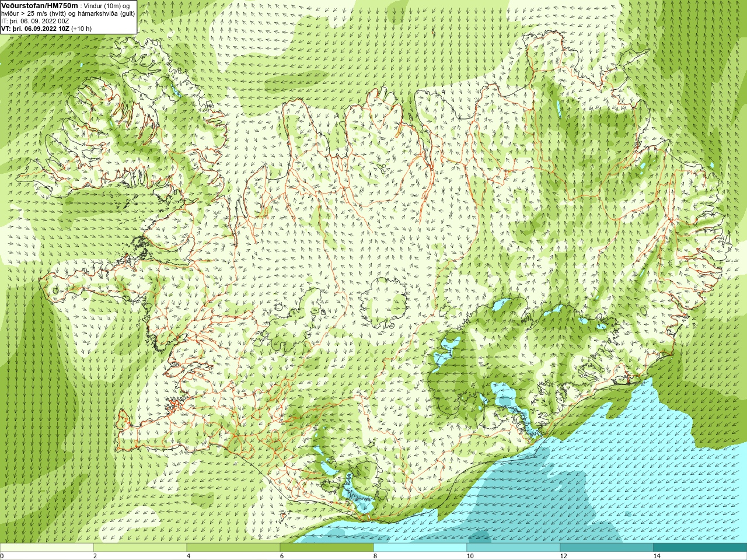Click the legend scale label "4"
The width and height of the screenshot is (747, 560).
tap(189, 556)
